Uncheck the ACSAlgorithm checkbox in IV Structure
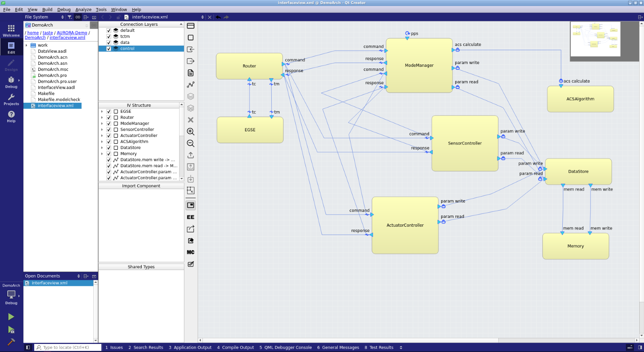The image size is (644, 352). (109, 142)
